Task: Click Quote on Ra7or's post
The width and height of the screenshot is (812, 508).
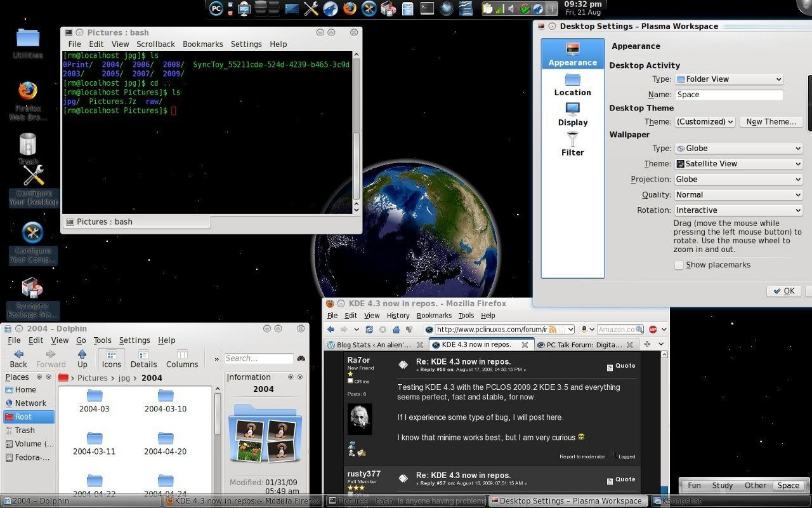Action: coord(620,366)
